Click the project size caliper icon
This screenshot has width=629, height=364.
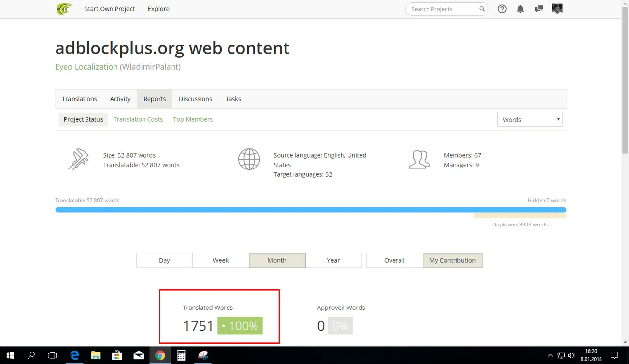pyautogui.click(x=79, y=160)
